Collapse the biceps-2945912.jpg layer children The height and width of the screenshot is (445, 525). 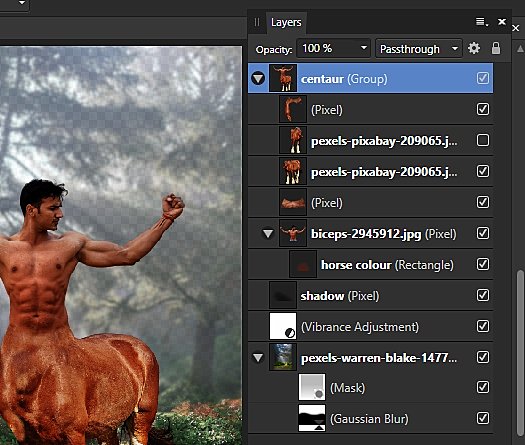tap(268, 234)
